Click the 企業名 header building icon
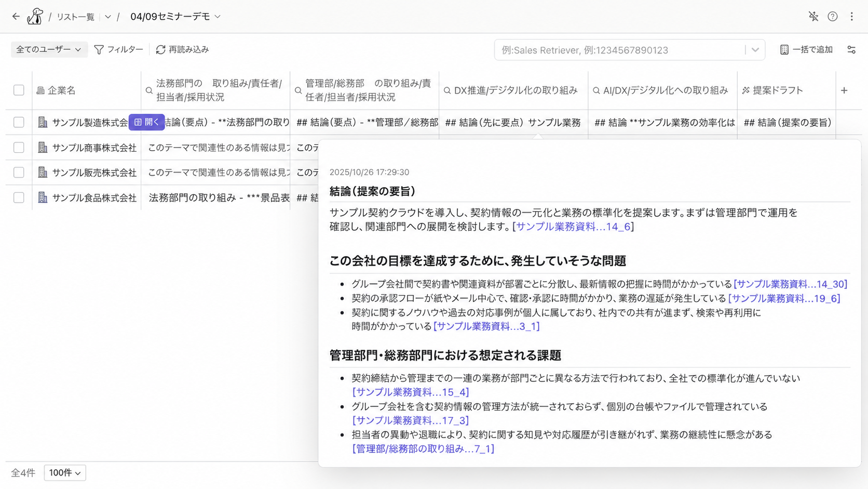Viewport: 868px width, 489px height. point(40,90)
